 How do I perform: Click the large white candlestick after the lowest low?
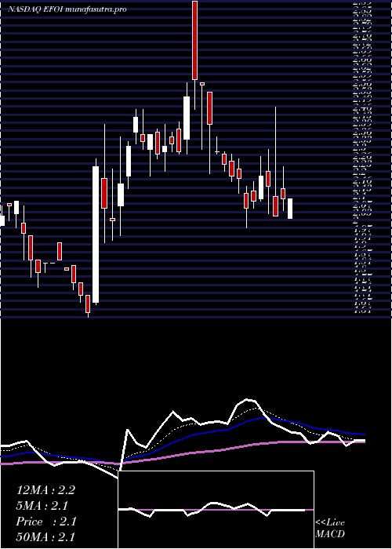click(x=96, y=235)
